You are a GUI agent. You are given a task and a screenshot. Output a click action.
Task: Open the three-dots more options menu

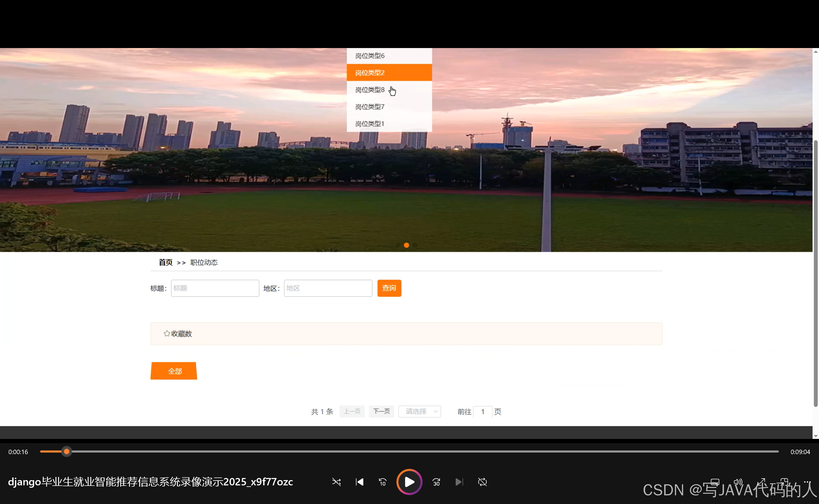[807, 481]
